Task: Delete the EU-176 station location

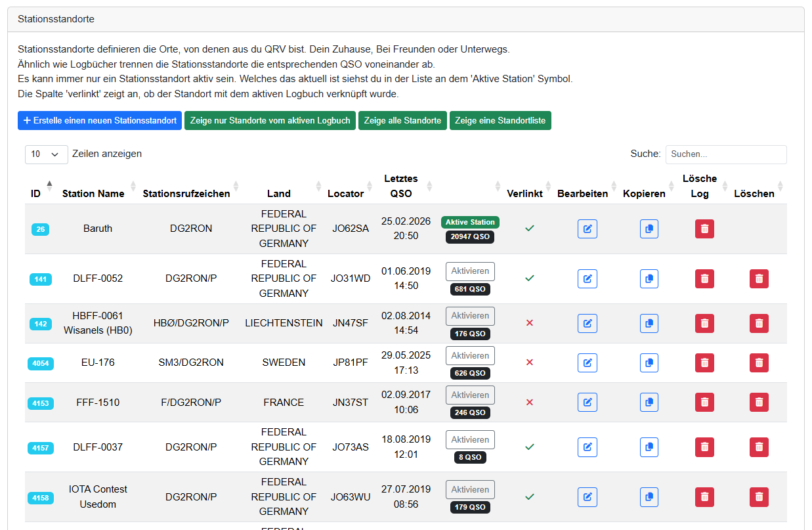Action: click(759, 363)
